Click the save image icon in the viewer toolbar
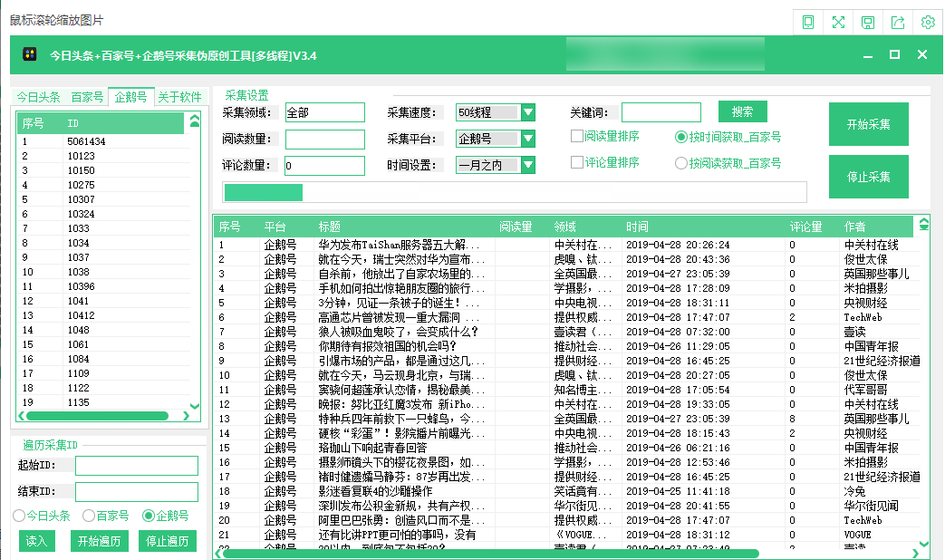 (868, 23)
